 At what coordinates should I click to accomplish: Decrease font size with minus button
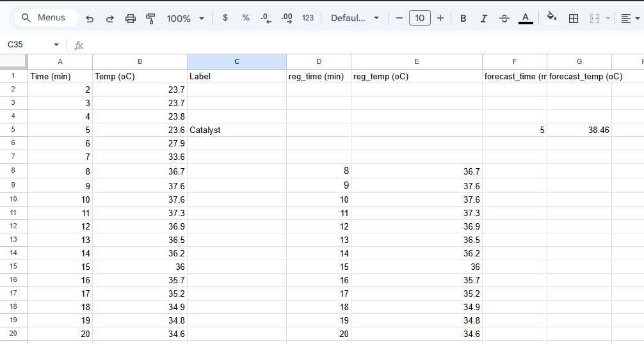(399, 18)
